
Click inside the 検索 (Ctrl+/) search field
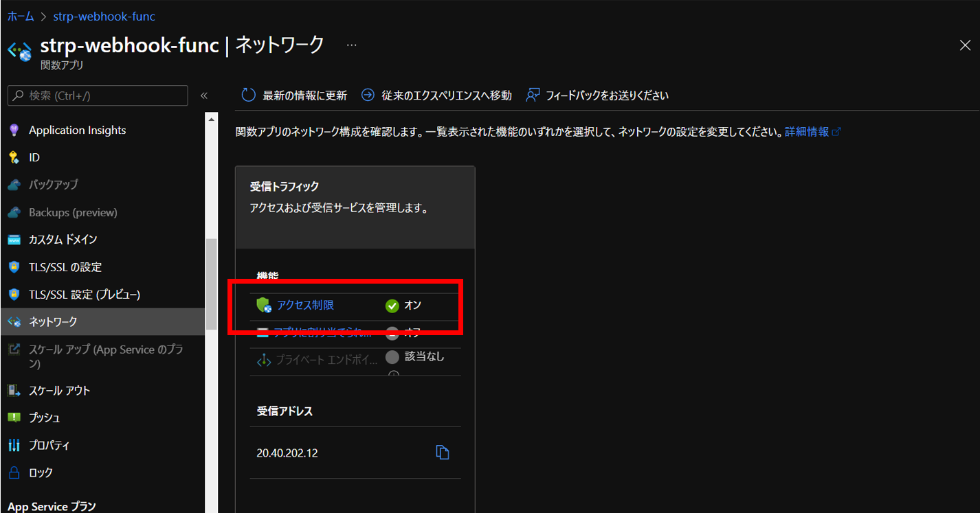pyautogui.click(x=96, y=95)
